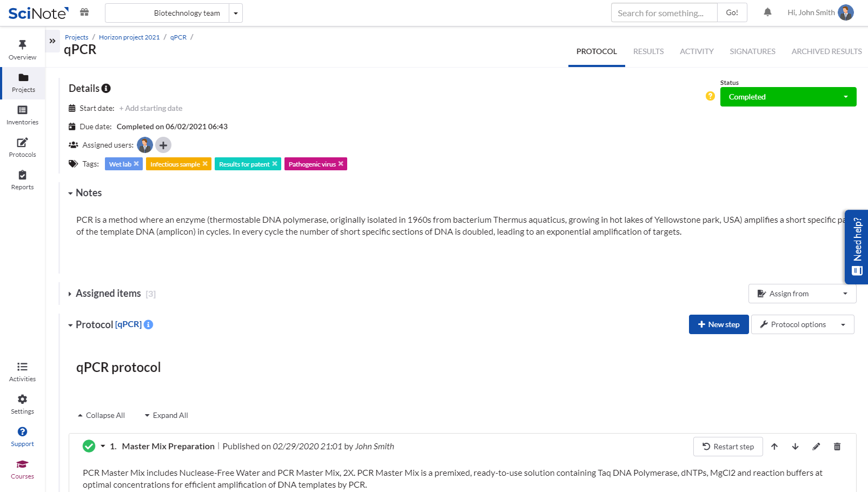868x492 pixels.
Task: Open Activities from the sidebar
Action: click(x=22, y=371)
